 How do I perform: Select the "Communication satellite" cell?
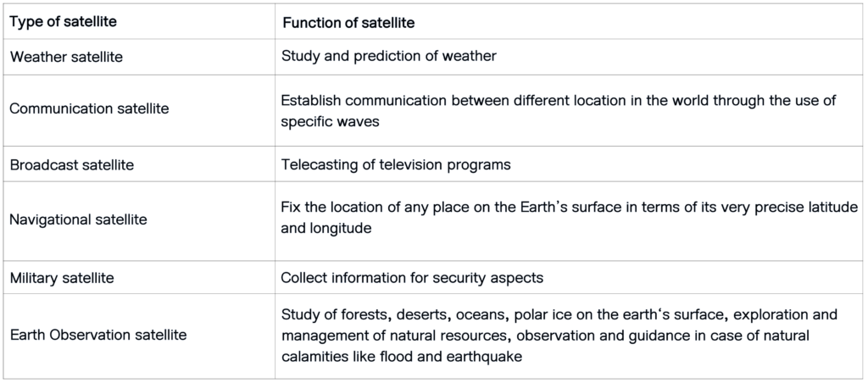coord(139,110)
